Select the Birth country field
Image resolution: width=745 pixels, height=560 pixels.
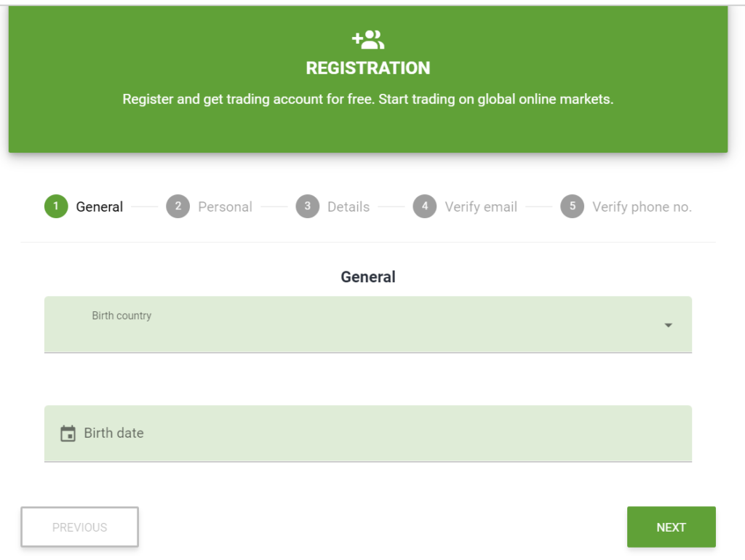tap(368, 324)
